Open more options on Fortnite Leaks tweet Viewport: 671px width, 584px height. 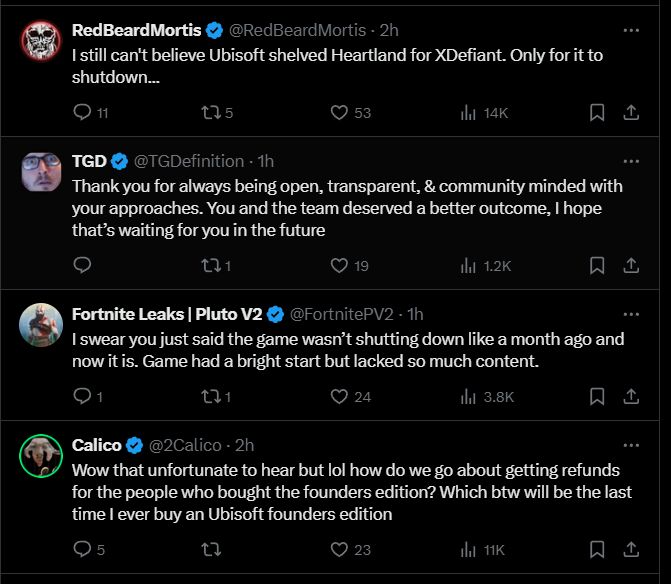pos(630,314)
